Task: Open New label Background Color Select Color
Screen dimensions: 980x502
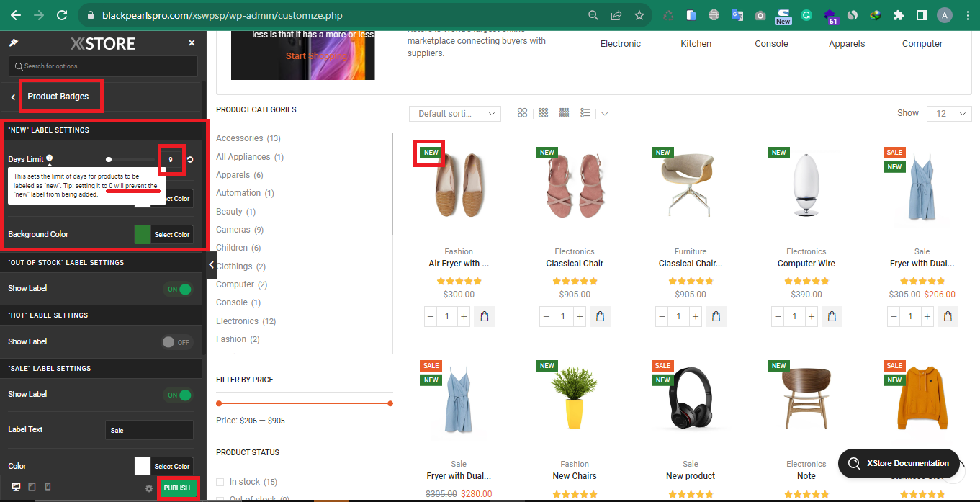Action: 172,235
